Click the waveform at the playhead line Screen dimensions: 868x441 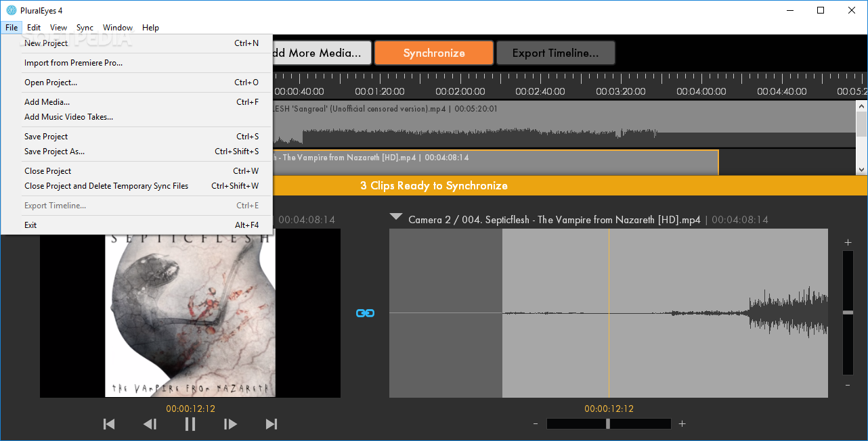pos(609,312)
